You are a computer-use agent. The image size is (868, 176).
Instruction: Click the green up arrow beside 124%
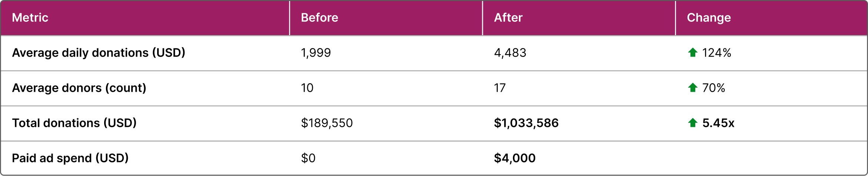(x=692, y=53)
